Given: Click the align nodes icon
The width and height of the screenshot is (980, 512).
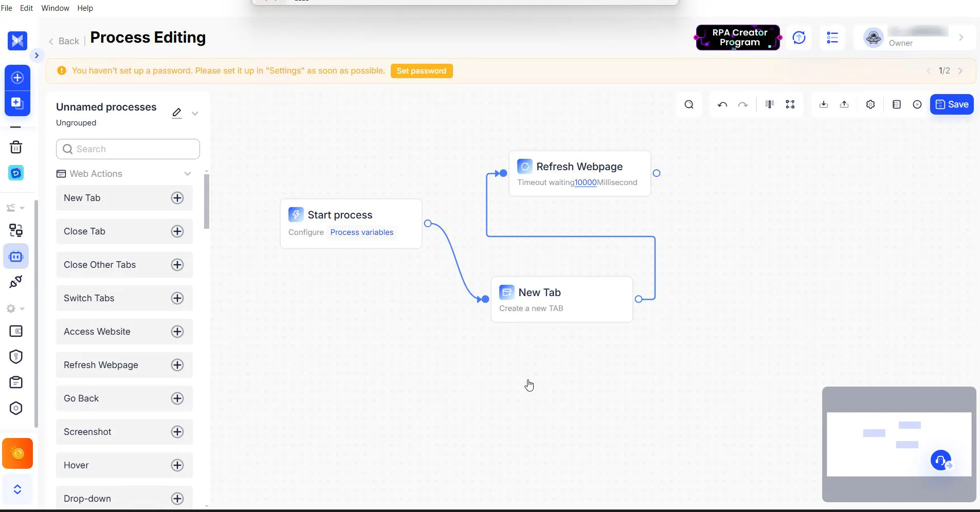Looking at the screenshot, I should click(770, 104).
